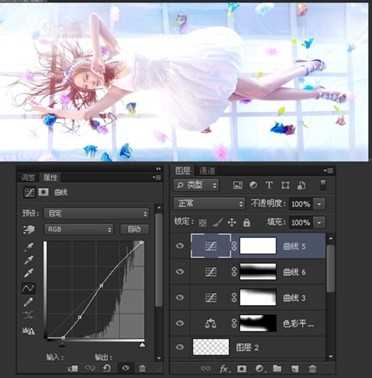Link layers icon at Layers panel bottom
Image resolution: width=372 pixels, height=378 pixels.
pos(206,369)
